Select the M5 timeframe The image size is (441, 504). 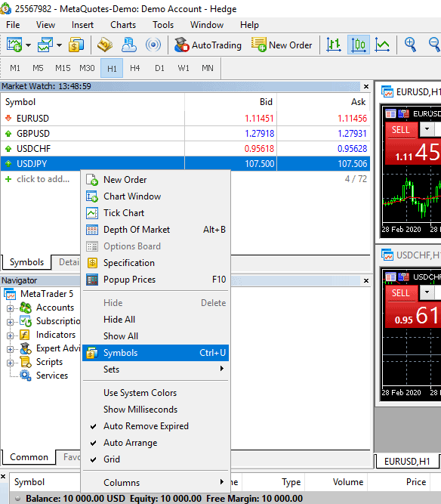pyautogui.click(x=38, y=68)
